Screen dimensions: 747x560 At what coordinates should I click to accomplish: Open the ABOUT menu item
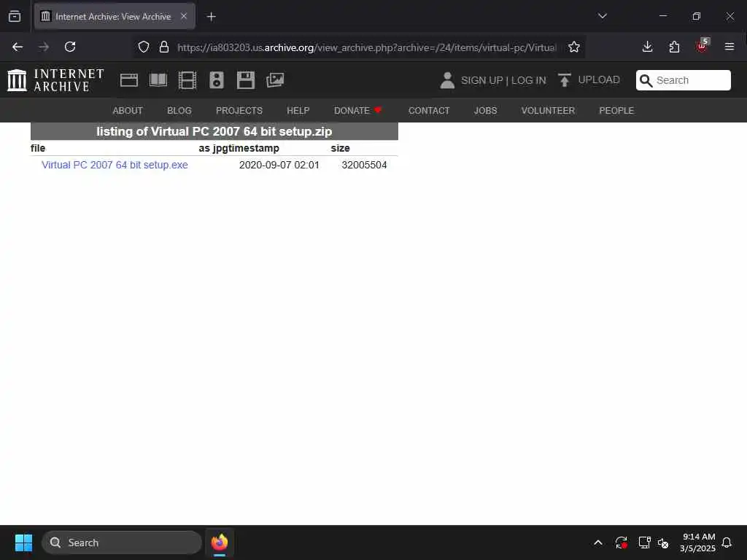pos(128,111)
